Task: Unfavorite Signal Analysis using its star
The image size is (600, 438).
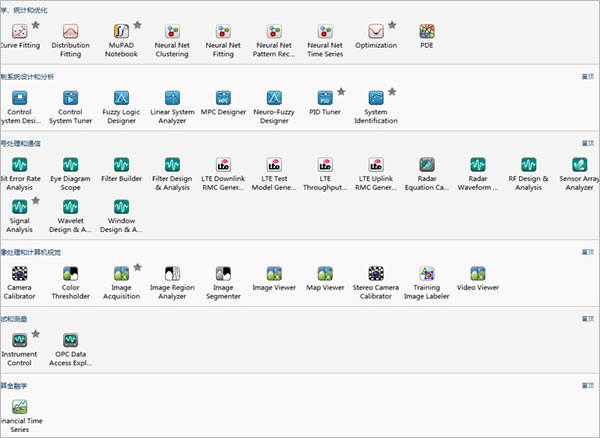Action: coord(36,200)
